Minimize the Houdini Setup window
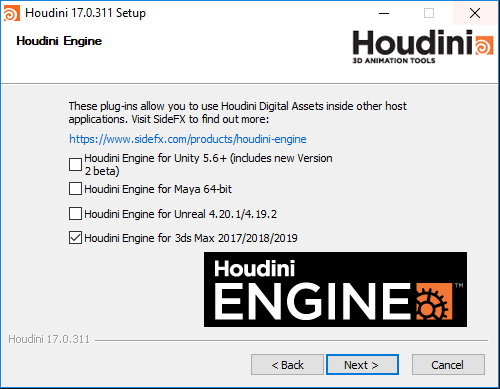 tap(384, 13)
